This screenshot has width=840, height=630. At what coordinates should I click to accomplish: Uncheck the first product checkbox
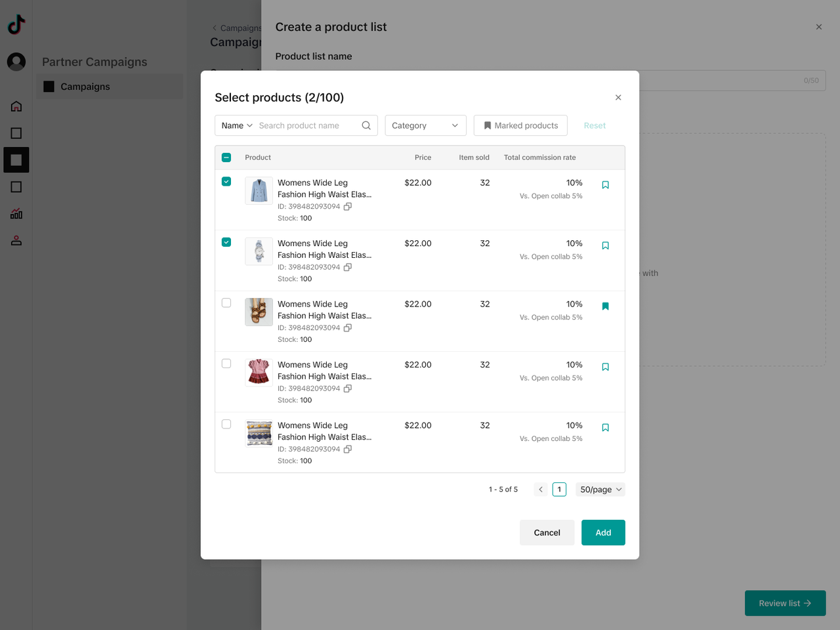click(226, 182)
